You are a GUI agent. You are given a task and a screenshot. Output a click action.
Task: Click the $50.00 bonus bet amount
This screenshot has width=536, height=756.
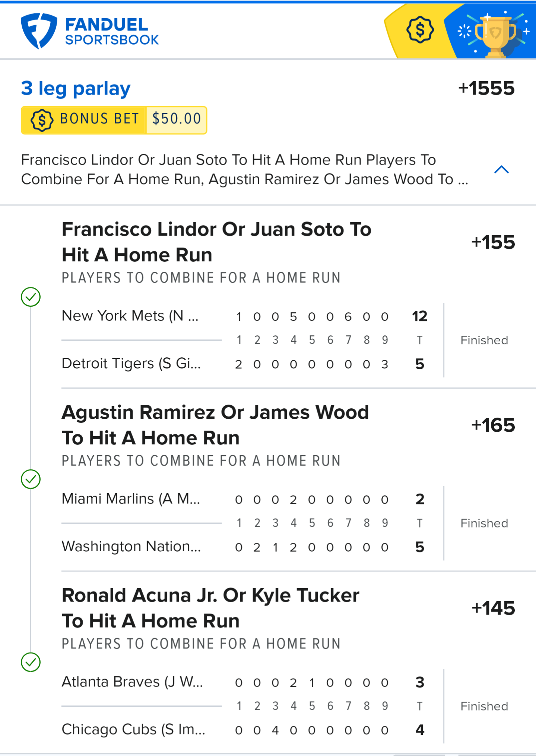tap(177, 119)
